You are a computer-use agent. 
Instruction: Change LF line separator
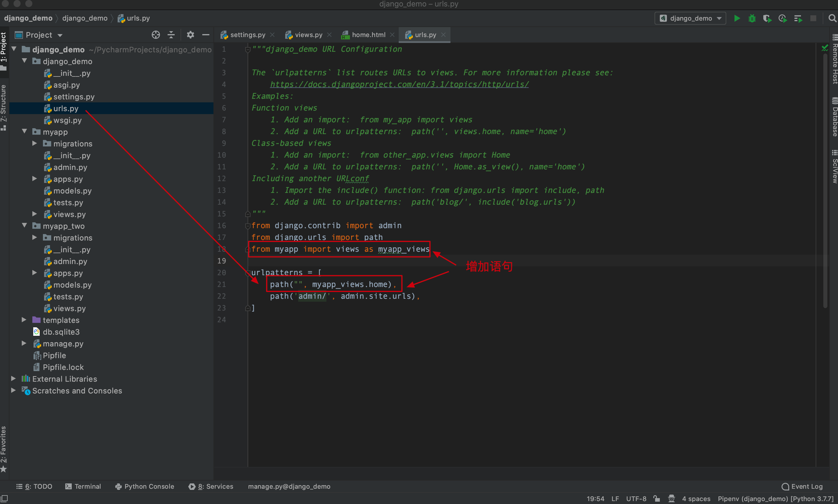(615, 499)
